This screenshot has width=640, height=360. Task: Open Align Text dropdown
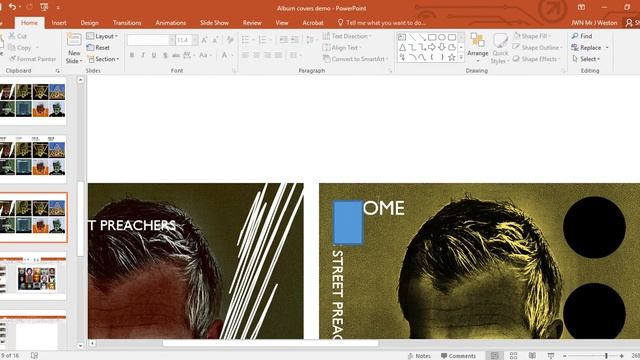click(342, 47)
